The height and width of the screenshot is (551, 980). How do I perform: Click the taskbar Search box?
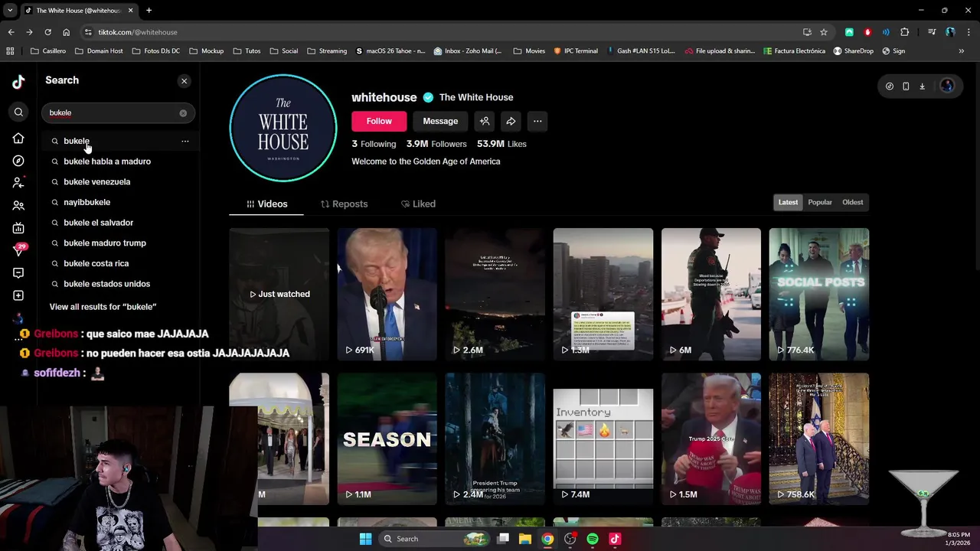(435, 539)
